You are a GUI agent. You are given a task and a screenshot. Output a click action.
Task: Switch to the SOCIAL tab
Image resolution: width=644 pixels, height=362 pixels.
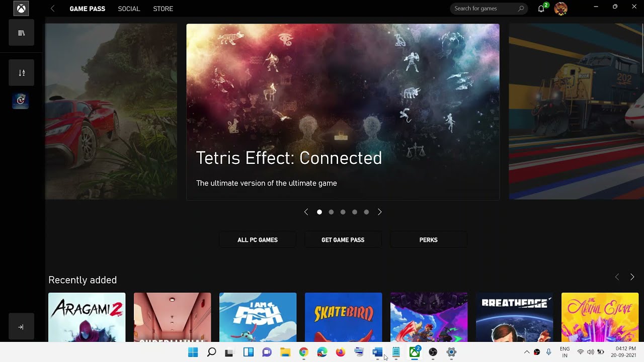(129, 9)
